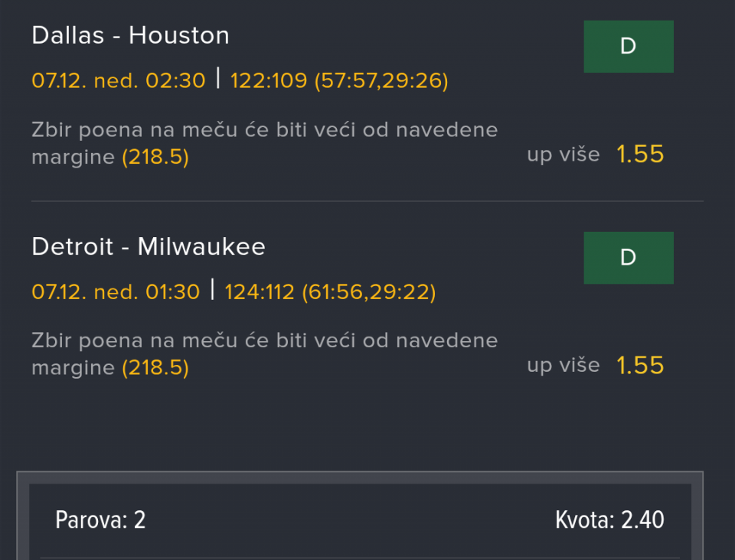735x560 pixels.
Task: Select the "up više" pick for Dallas - Houston
Action: [563, 155]
